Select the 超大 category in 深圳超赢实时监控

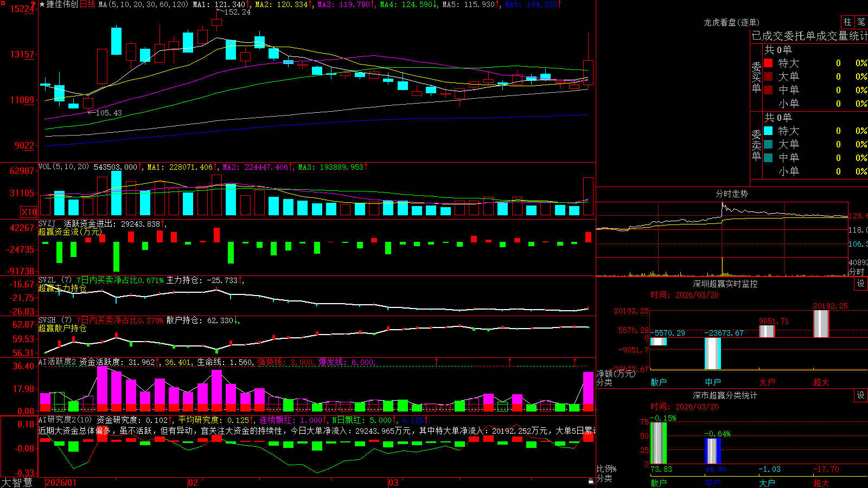coord(821,382)
